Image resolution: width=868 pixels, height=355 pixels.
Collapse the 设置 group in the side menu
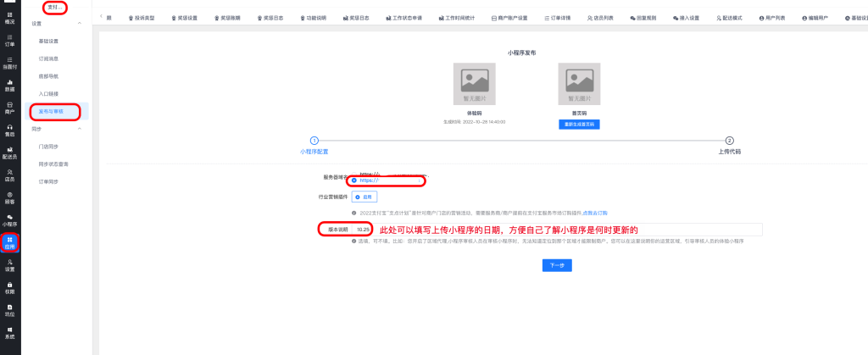pyautogui.click(x=80, y=24)
